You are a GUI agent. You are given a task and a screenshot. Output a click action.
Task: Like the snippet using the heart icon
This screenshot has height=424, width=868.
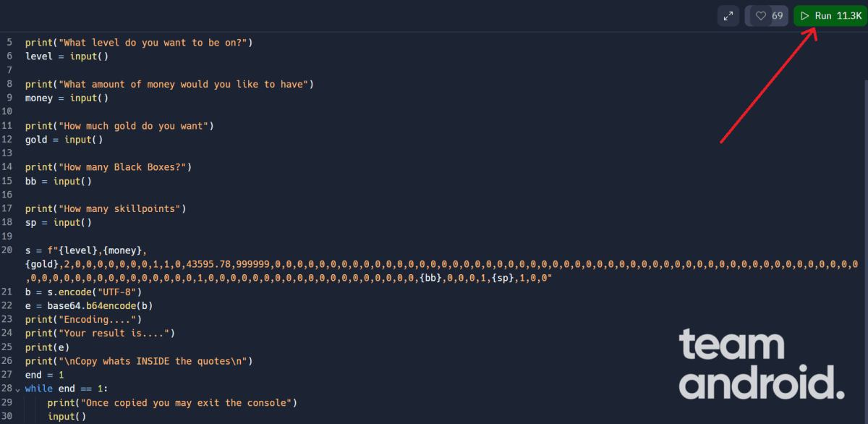pos(759,15)
